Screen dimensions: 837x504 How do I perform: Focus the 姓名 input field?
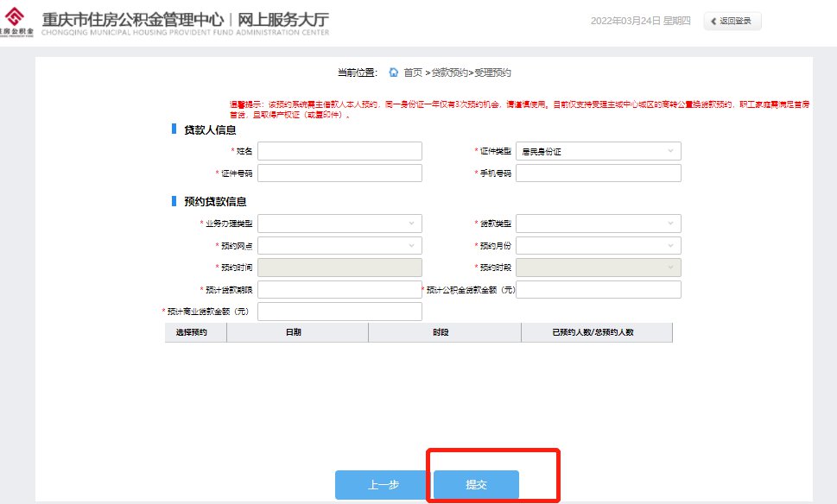[x=339, y=152]
